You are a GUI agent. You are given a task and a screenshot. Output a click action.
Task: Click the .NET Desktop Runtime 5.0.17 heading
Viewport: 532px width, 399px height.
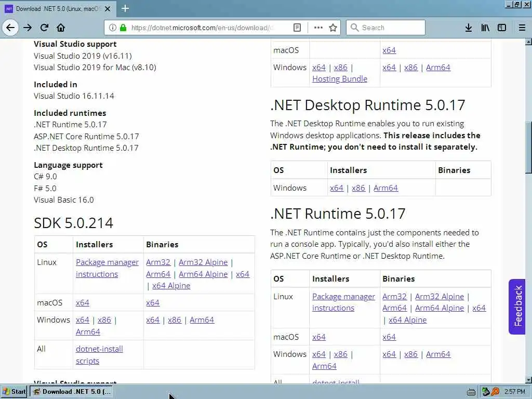tap(368, 105)
